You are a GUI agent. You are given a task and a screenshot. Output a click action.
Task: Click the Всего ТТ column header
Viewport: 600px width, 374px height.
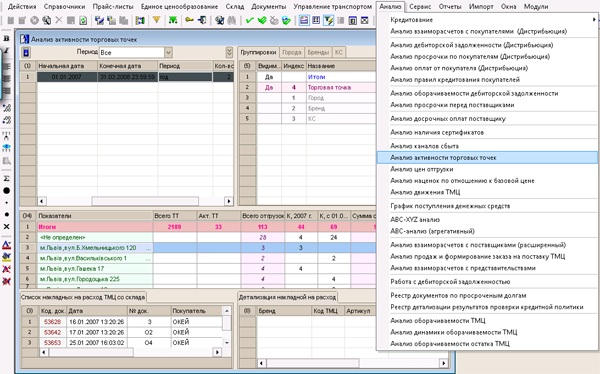coord(174,216)
